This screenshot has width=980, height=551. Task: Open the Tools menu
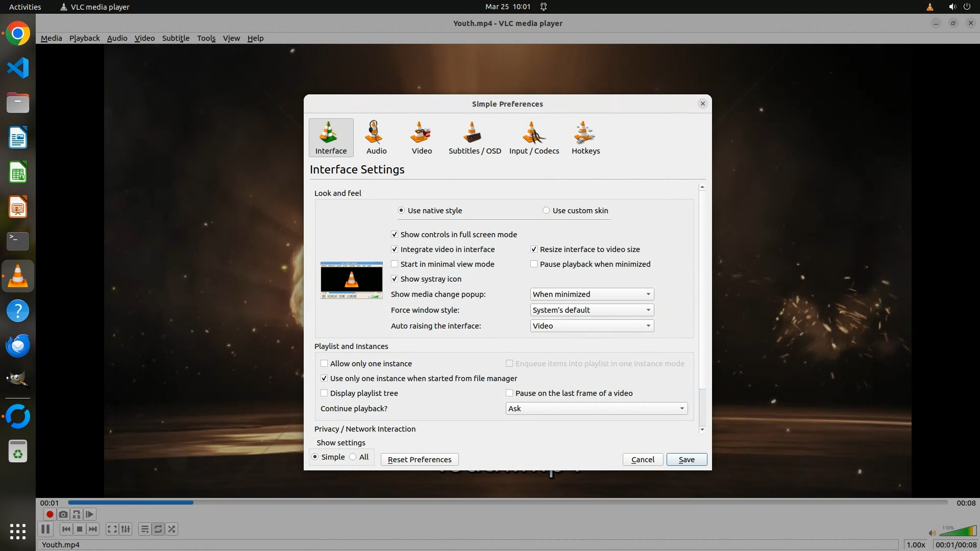coord(206,38)
